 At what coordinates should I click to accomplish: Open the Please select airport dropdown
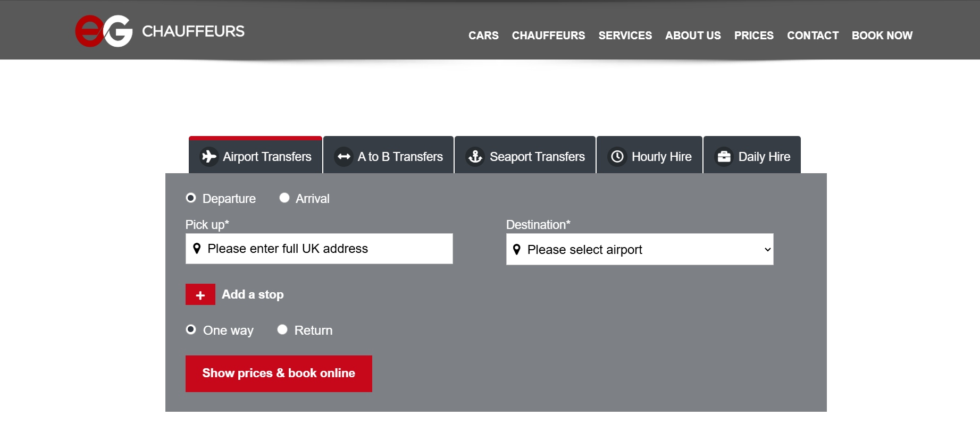click(x=640, y=249)
